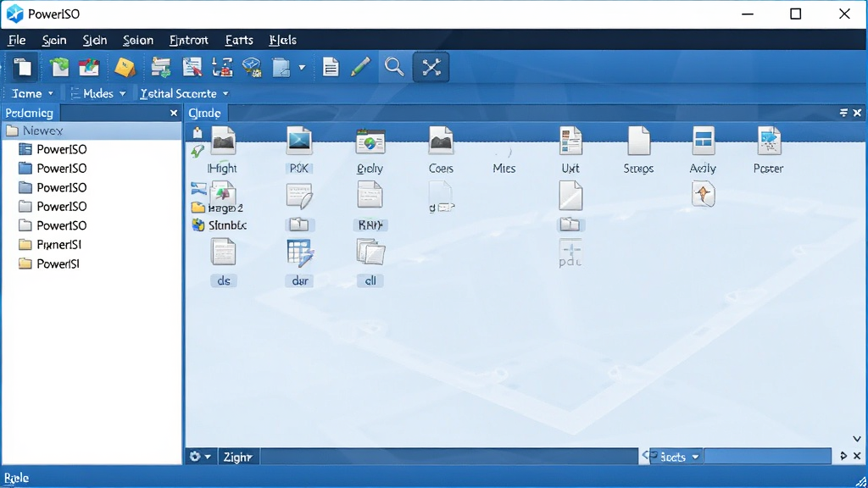Click the blank page icon below Uxt

click(570, 196)
